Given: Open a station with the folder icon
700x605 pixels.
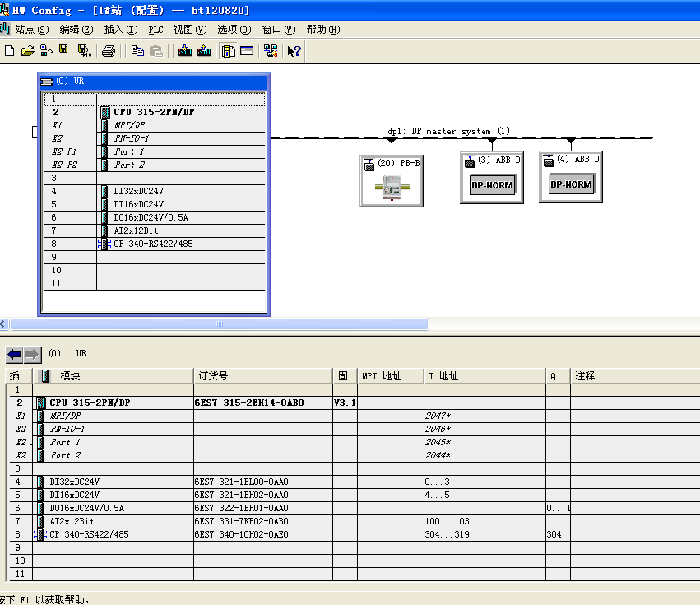Looking at the screenshot, I should point(27,51).
